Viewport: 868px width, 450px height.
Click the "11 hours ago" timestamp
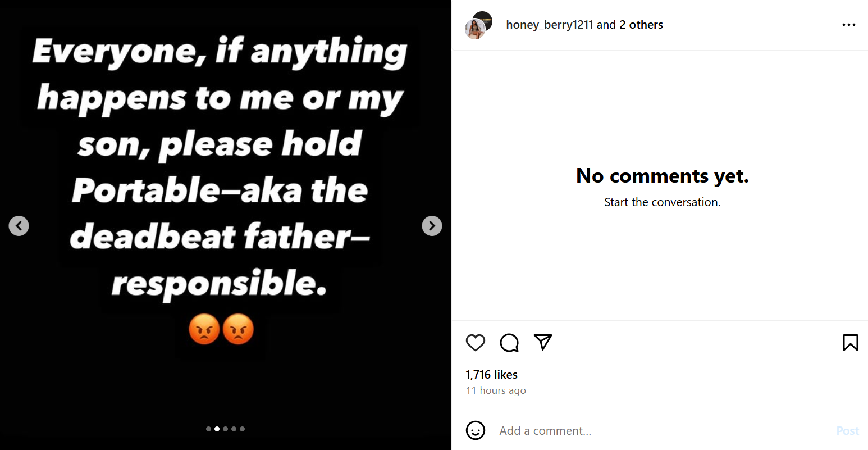click(496, 390)
